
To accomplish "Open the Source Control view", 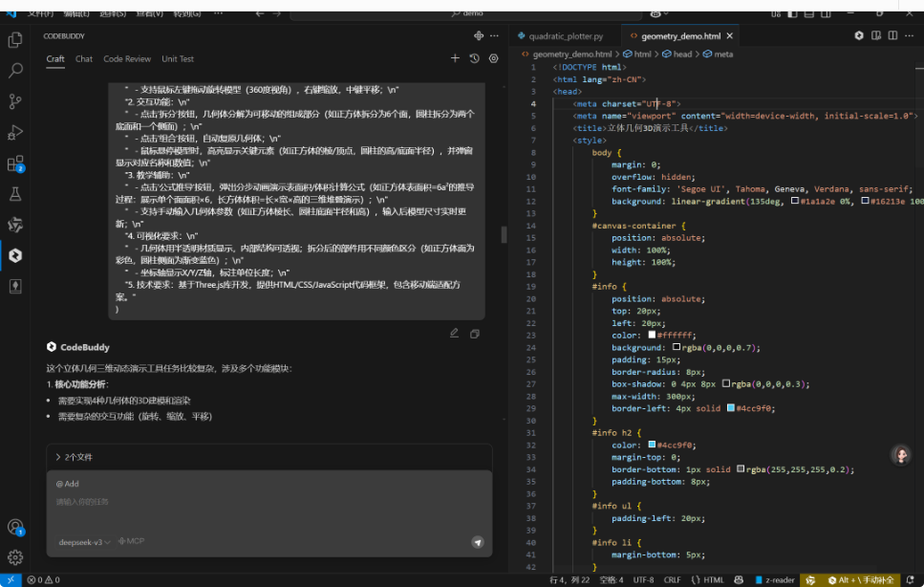I will [15, 101].
